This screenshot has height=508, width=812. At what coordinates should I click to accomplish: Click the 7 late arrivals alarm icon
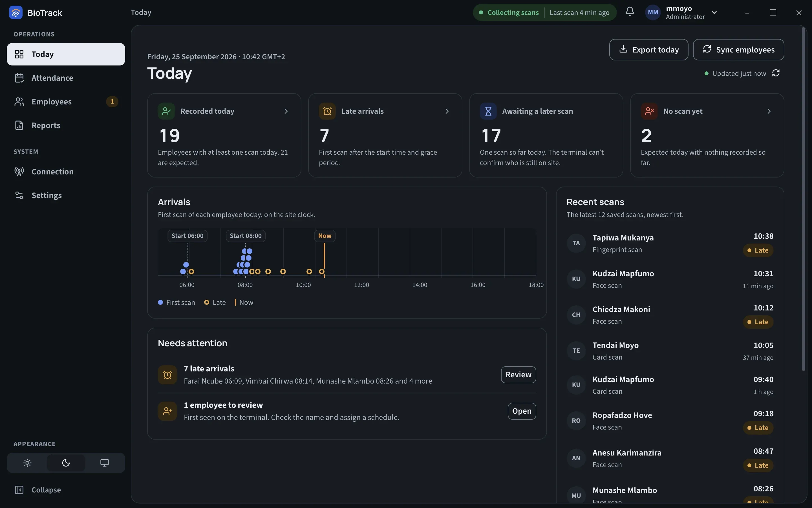tap(167, 375)
